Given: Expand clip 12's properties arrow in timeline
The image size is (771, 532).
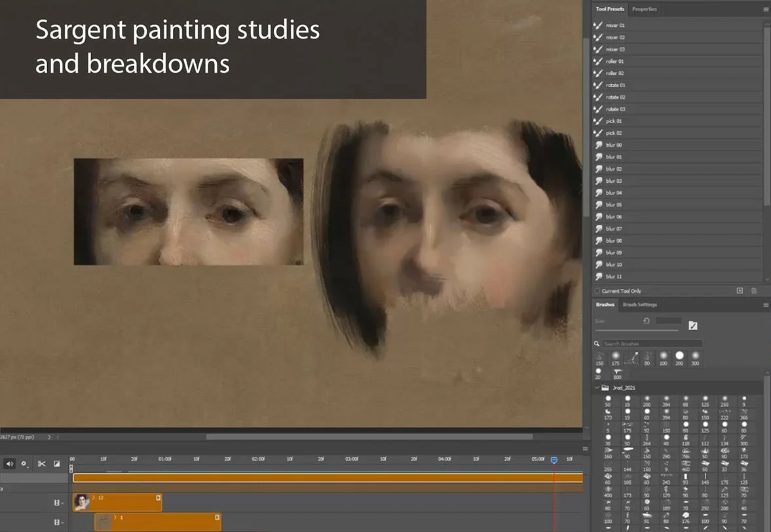Looking at the screenshot, I should [94, 497].
